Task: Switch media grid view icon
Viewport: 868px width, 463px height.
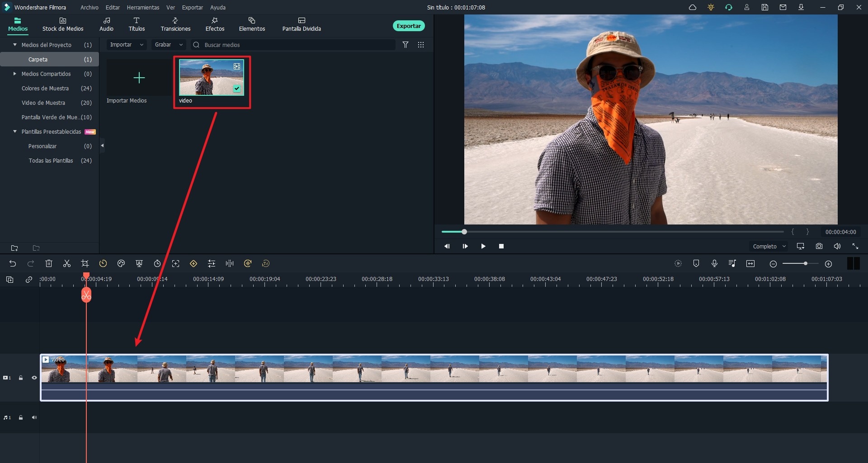Action: pos(421,45)
